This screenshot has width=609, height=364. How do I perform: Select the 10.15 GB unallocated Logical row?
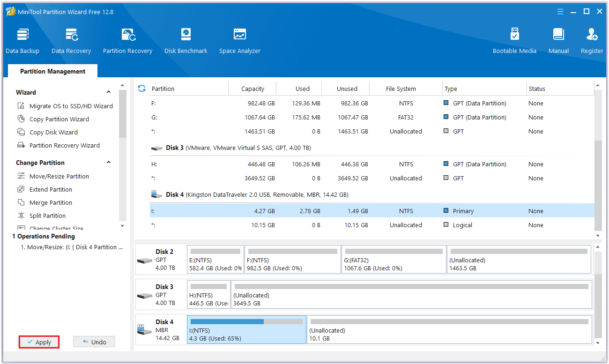[372, 225]
